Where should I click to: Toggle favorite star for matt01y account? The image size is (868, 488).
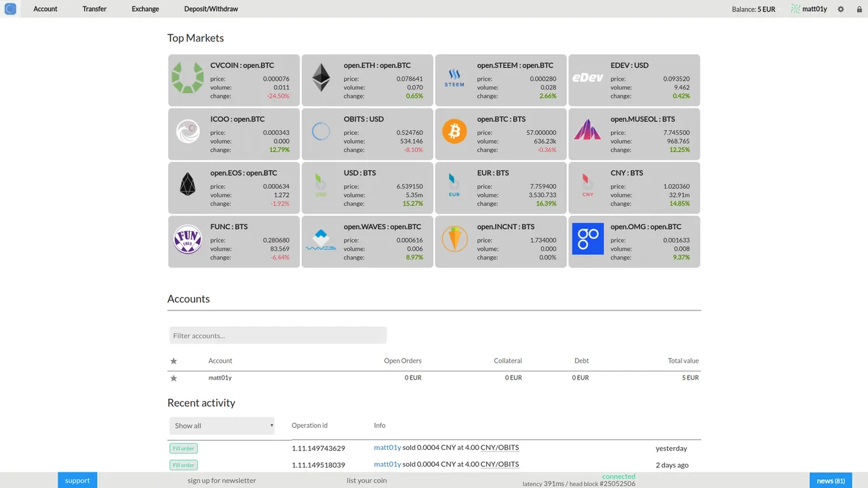174,378
